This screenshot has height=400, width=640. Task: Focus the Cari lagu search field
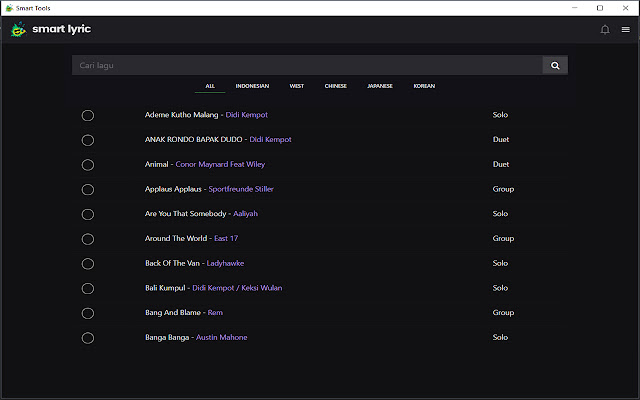click(307, 65)
